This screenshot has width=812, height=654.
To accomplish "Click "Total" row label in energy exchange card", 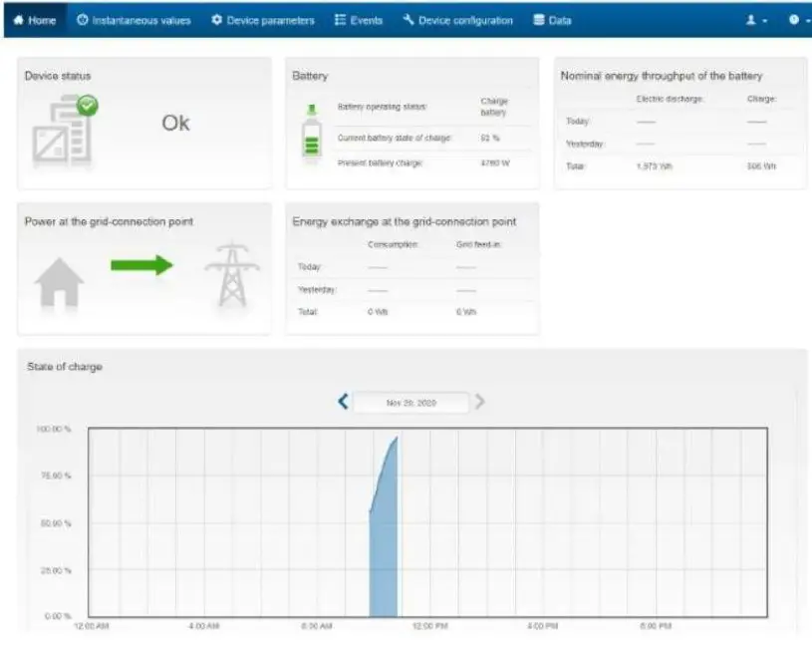I will click(x=308, y=311).
